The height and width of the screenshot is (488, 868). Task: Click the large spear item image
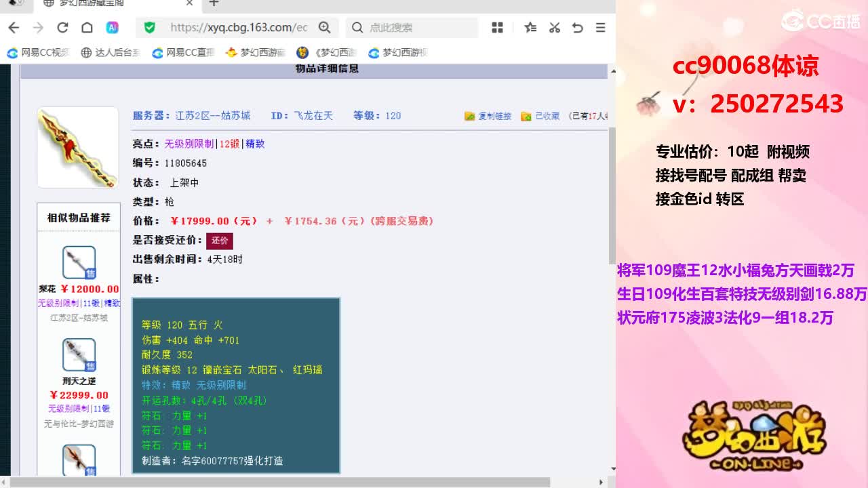click(78, 147)
